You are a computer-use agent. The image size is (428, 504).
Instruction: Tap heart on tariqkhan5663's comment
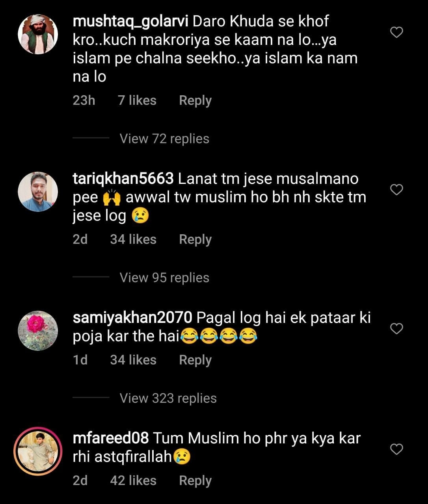pos(396,190)
